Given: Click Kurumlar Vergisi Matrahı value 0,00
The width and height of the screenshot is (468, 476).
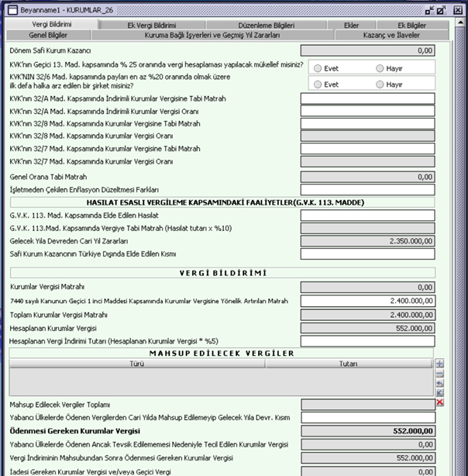Looking at the screenshot, I should point(367,287).
